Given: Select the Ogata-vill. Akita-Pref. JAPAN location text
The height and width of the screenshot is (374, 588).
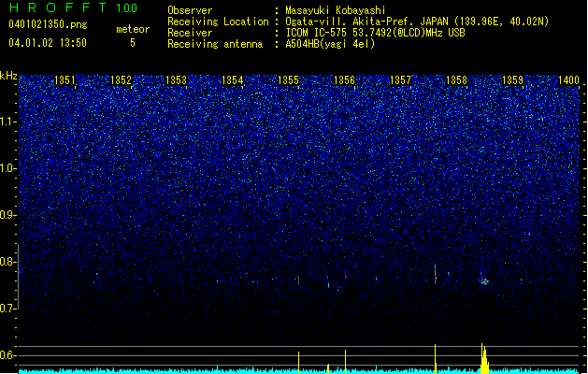Looking at the screenshot, I should coord(417,22).
